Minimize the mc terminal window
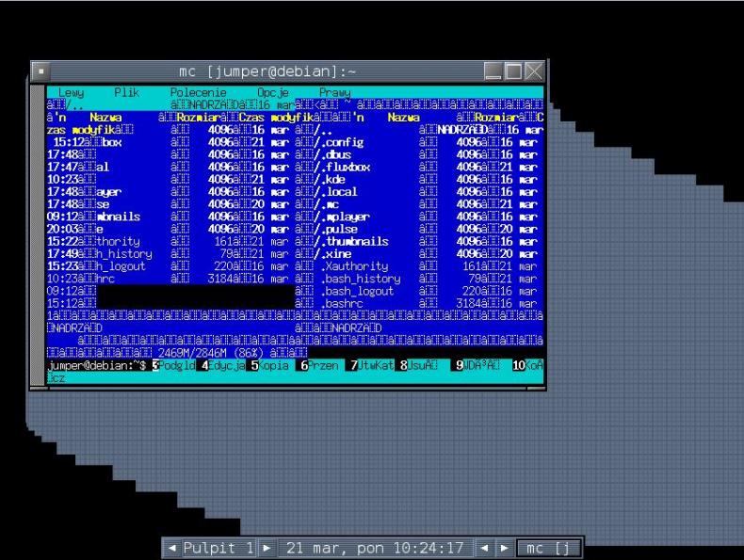This screenshot has height=560, width=744. pyautogui.click(x=493, y=71)
